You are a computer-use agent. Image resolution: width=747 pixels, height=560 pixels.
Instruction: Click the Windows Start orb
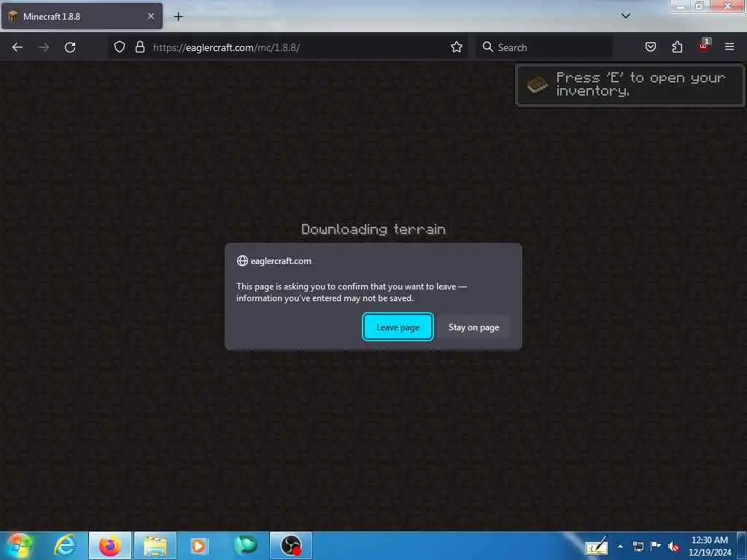[x=20, y=545]
